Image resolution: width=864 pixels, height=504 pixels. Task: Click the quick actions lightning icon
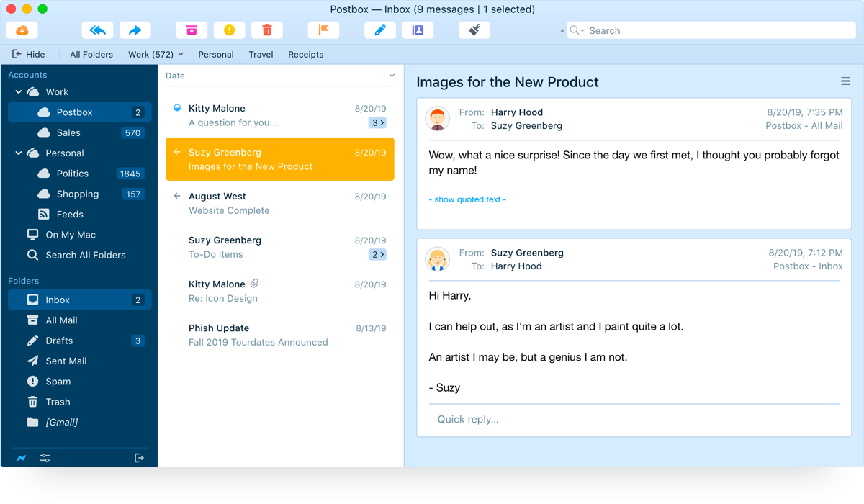pos(21,458)
